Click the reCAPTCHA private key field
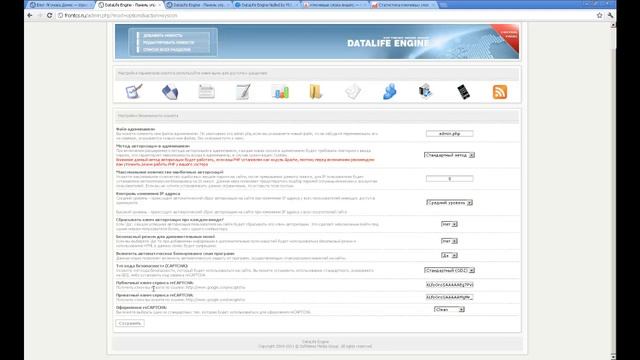This screenshot has height=360, width=640. click(449, 297)
